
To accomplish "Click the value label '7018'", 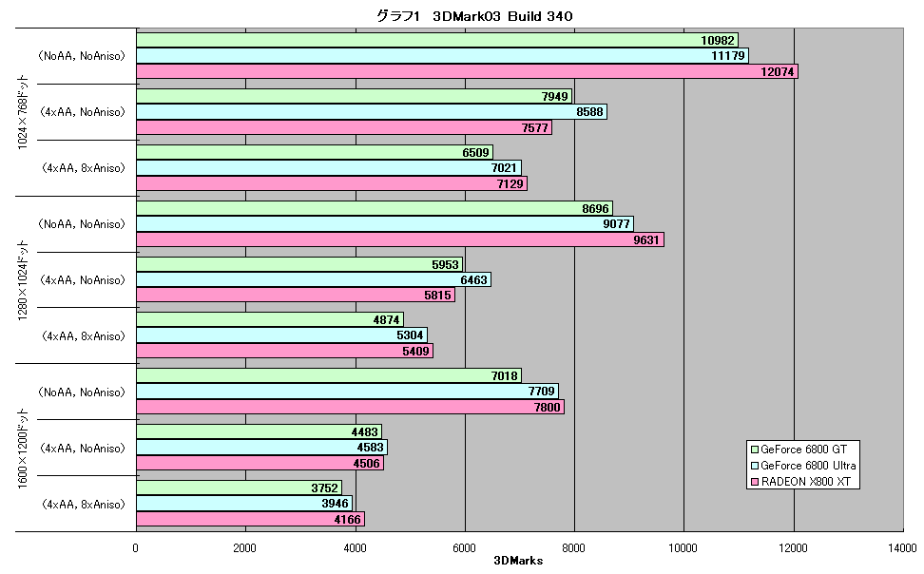I will tap(504, 375).
